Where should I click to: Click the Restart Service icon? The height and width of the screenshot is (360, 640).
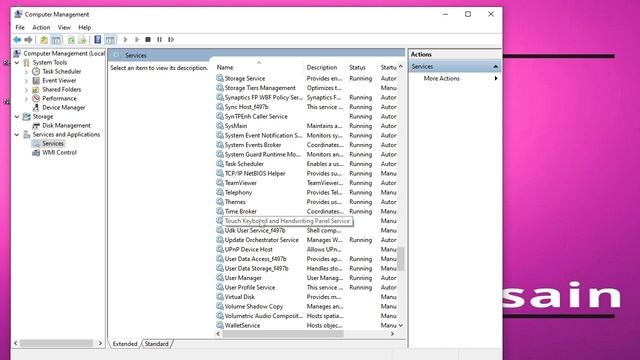click(171, 40)
